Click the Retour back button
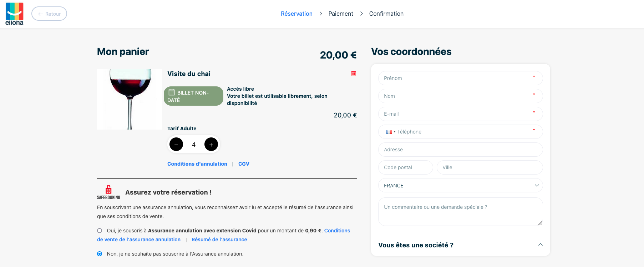The width and height of the screenshot is (644, 267). tap(49, 14)
